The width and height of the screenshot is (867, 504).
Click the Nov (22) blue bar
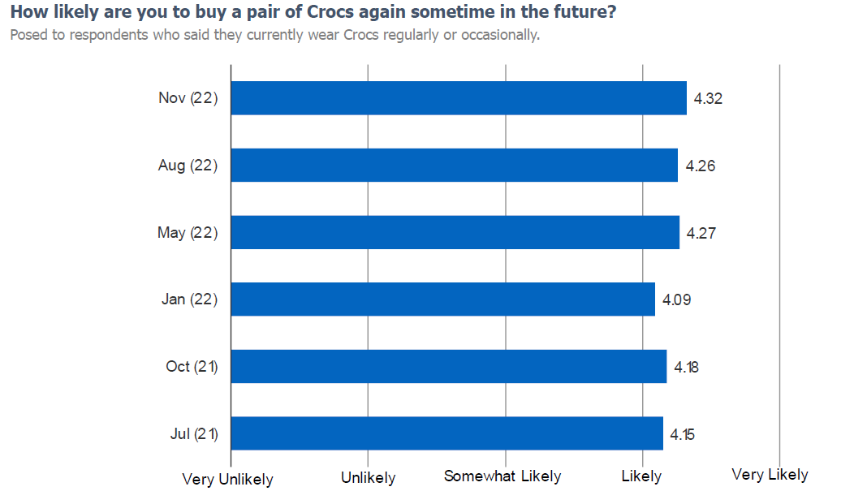tap(459, 98)
